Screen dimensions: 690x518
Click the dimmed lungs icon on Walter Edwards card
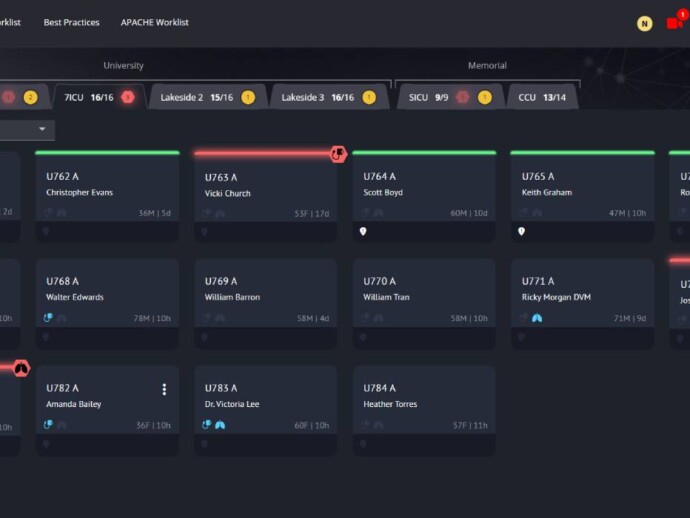pyautogui.click(x=62, y=318)
